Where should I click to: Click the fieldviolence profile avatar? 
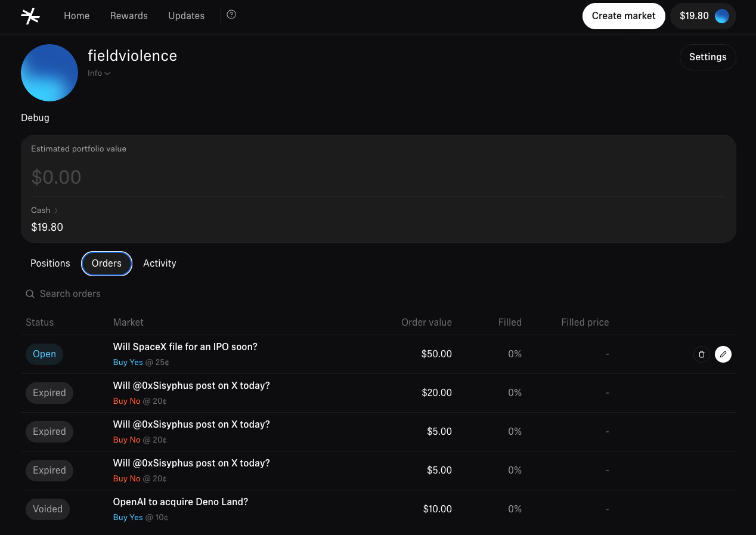[49, 73]
